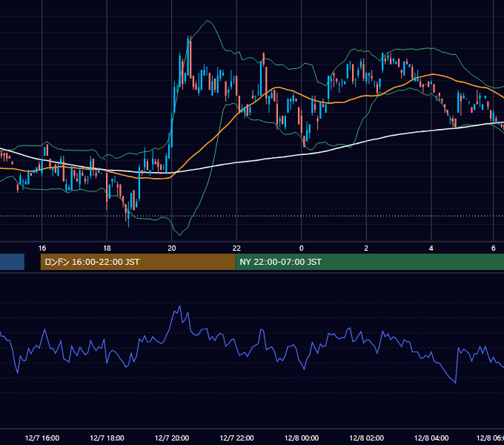504x445 pixels.
Task: Click the 12/7 22:00 time label
Action: [236, 438]
